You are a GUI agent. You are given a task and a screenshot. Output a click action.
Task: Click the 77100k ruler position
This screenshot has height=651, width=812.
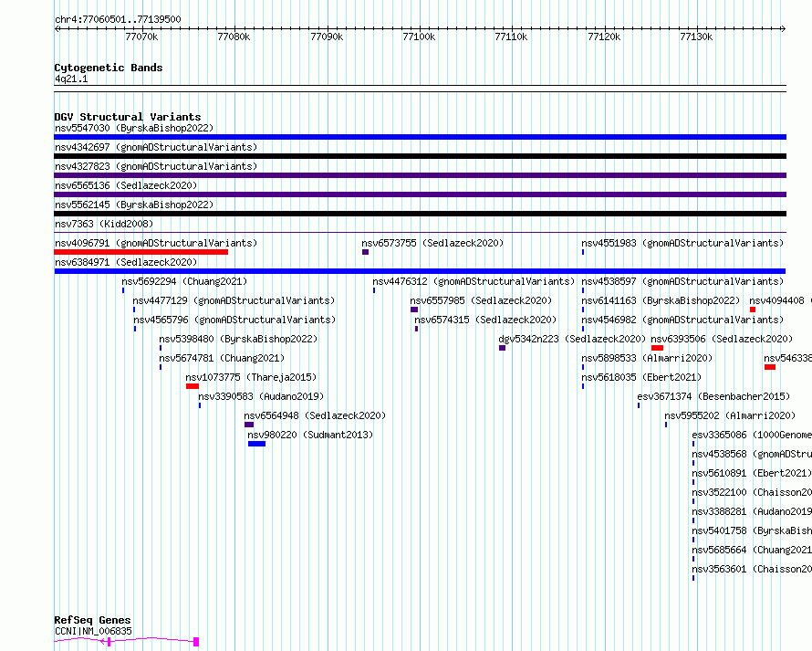click(x=419, y=37)
